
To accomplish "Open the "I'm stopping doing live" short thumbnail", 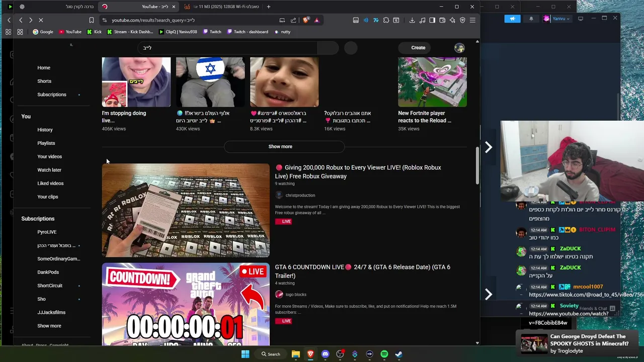I will [136, 82].
